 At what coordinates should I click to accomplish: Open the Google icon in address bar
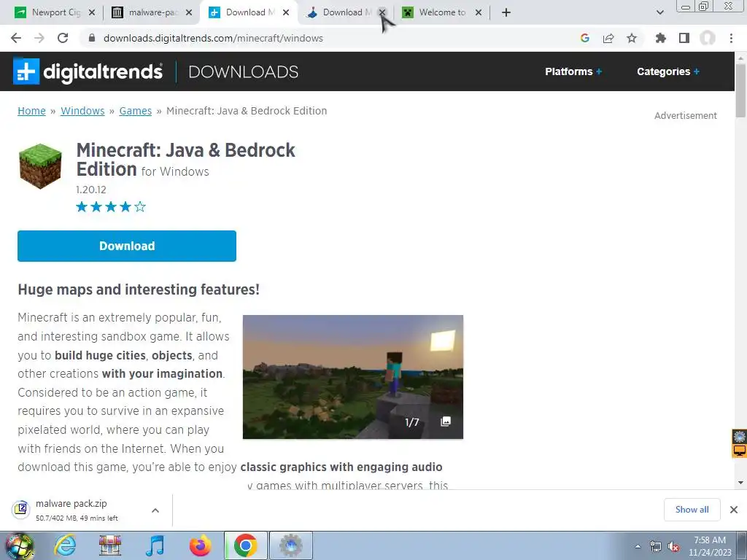585,38
